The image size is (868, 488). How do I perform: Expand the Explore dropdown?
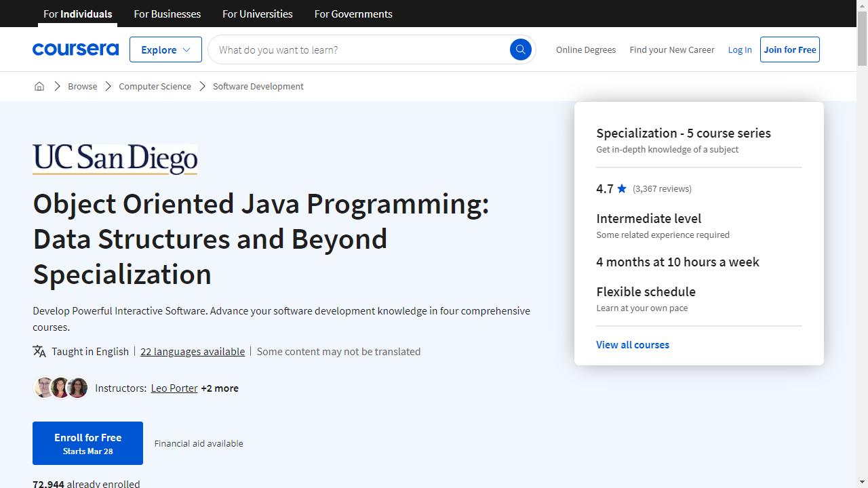(165, 49)
